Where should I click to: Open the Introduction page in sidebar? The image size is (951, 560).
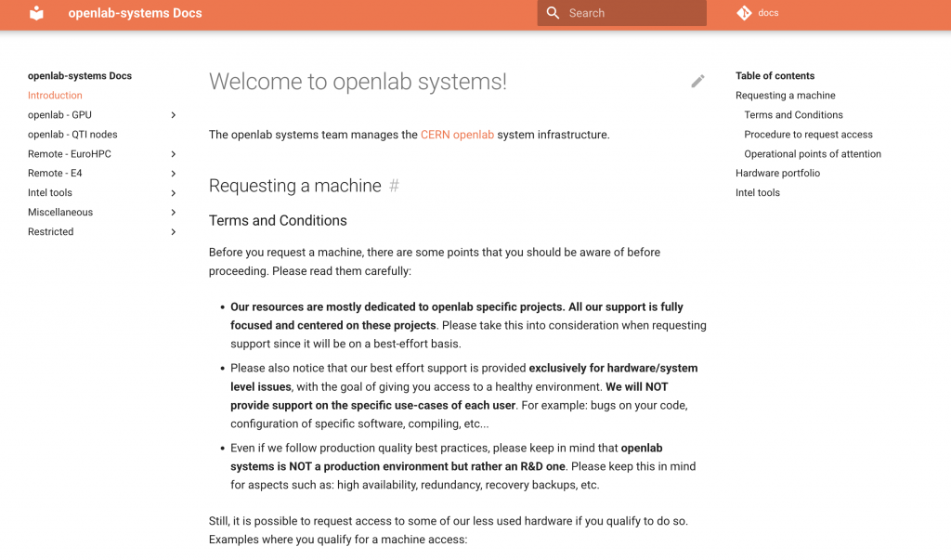pyautogui.click(x=55, y=96)
